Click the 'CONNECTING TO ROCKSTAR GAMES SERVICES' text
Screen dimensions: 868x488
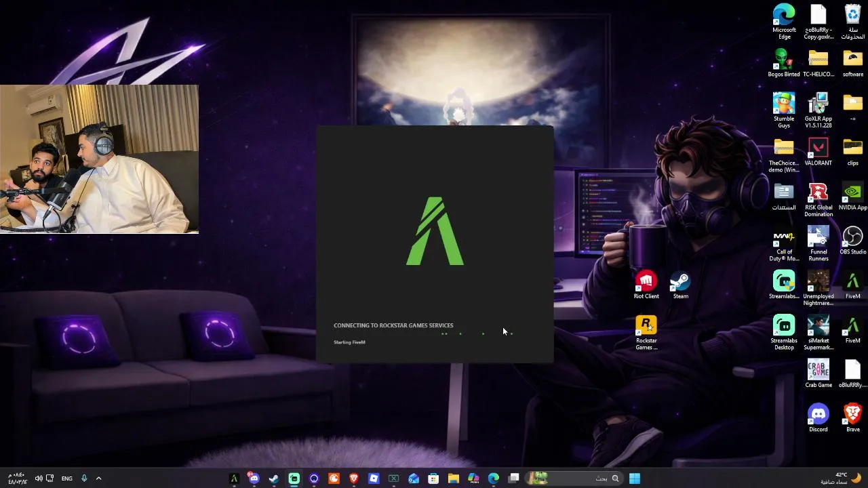[x=393, y=325]
